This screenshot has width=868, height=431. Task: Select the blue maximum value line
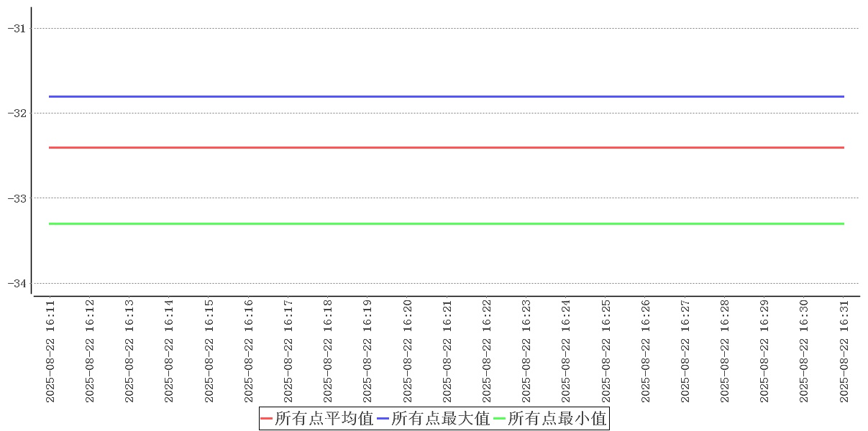(x=446, y=96)
